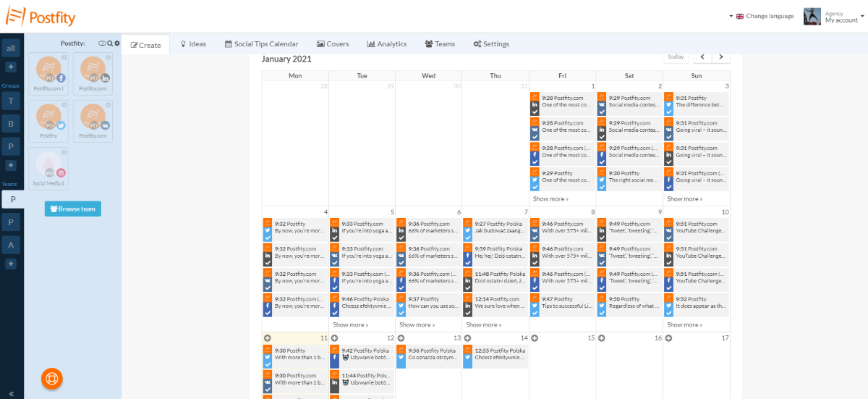
Task: Open the 9:27 Postfity Polska 'Jak budować' post
Action: 495,230
